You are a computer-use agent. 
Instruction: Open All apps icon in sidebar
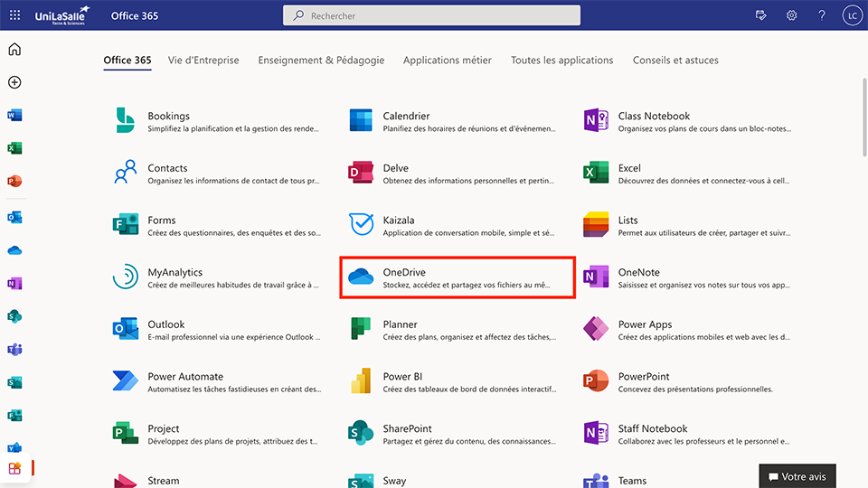point(15,468)
